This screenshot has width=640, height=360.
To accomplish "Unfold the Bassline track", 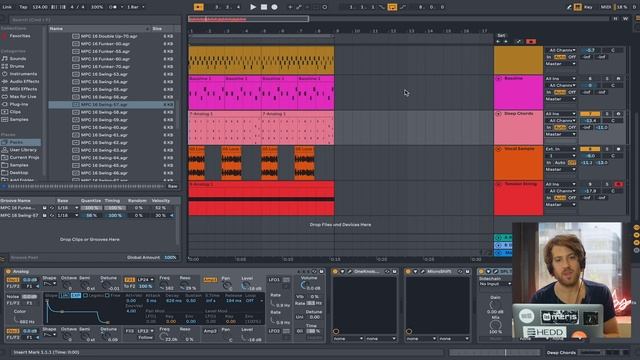I will click(x=498, y=78).
